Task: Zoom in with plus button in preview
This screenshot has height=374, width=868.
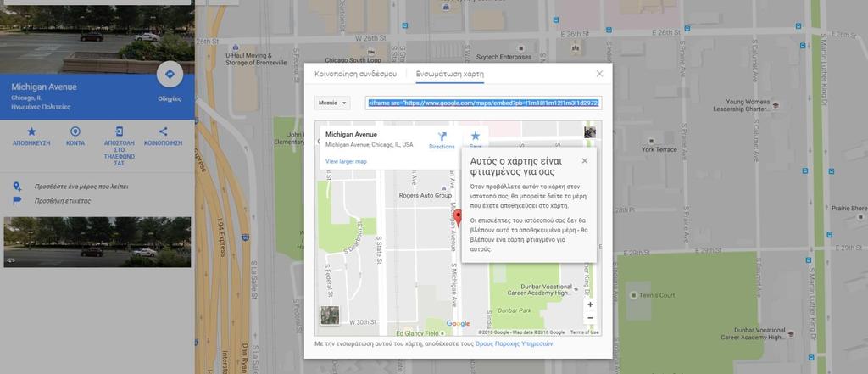Action: (x=590, y=304)
